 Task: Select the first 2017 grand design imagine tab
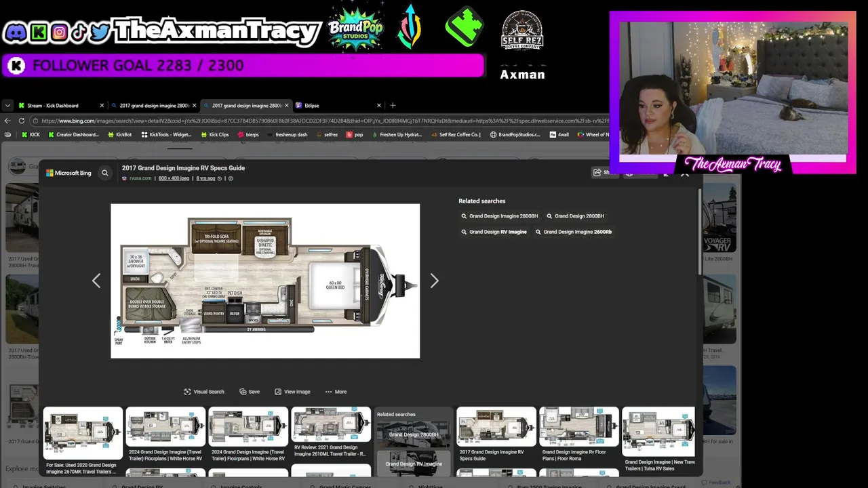153,106
